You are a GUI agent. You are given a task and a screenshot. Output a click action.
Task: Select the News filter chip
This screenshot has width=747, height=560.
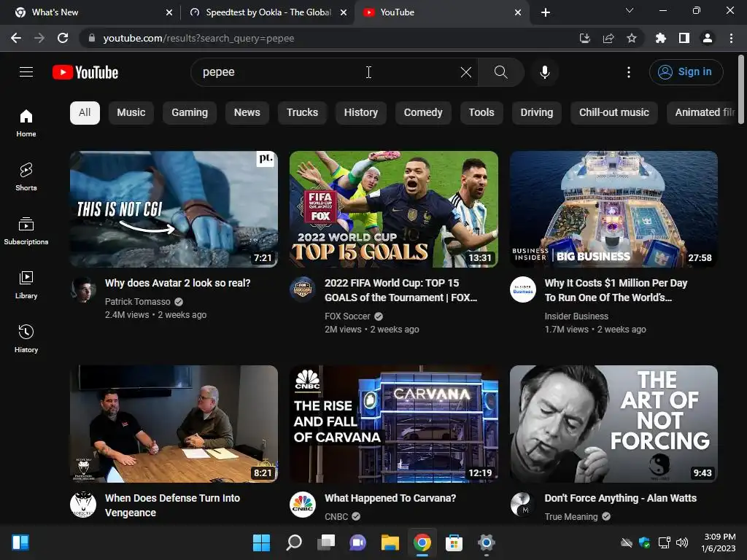point(247,112)
